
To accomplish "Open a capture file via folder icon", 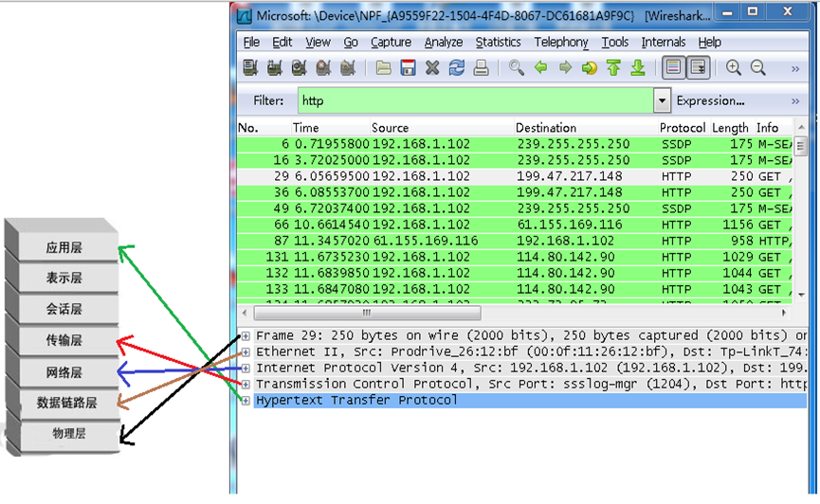I will [x=383, y=67].
